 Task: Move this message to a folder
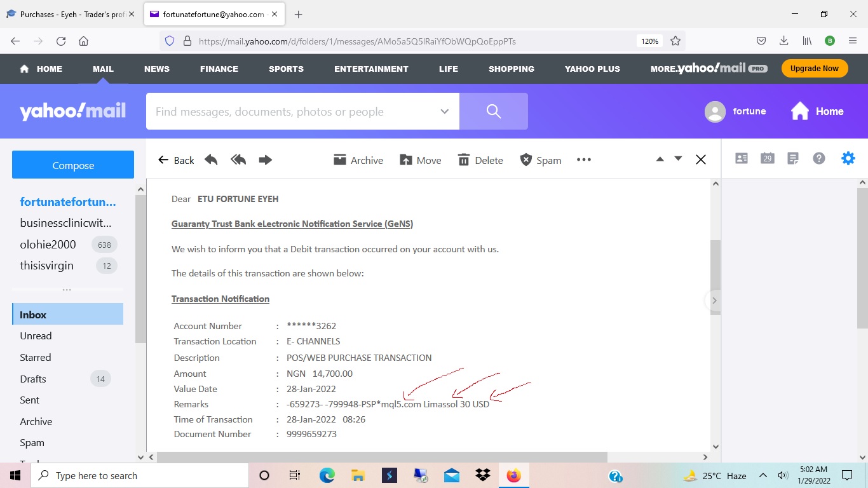[x=420, y=160]
